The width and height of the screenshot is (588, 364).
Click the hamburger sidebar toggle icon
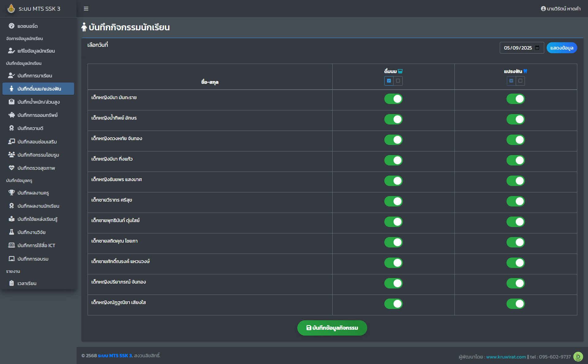coord(86,9)
